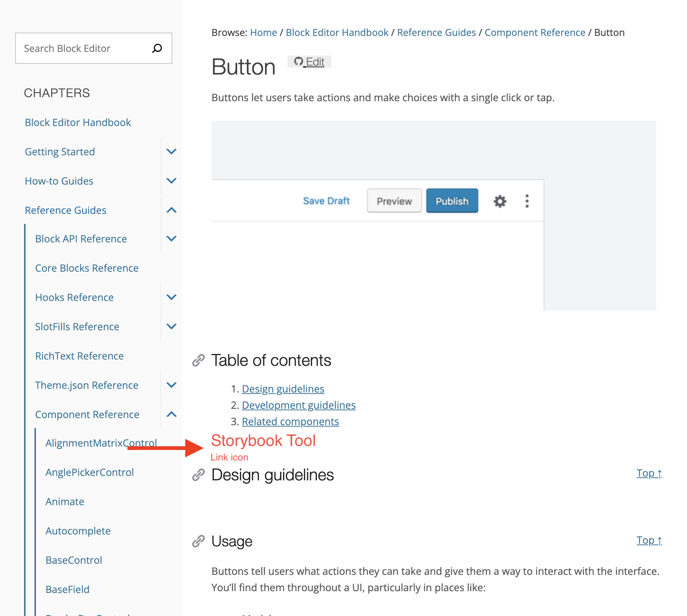687x616 pixels.
Task: Click Home in the breadcrumb trail
Action: pos(263,32)
